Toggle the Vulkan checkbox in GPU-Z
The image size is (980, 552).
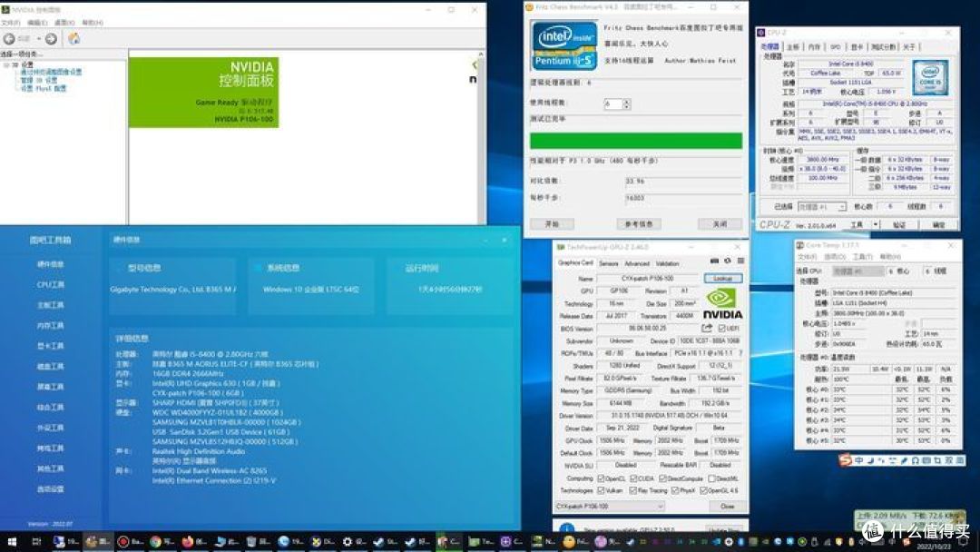point(602,491)
